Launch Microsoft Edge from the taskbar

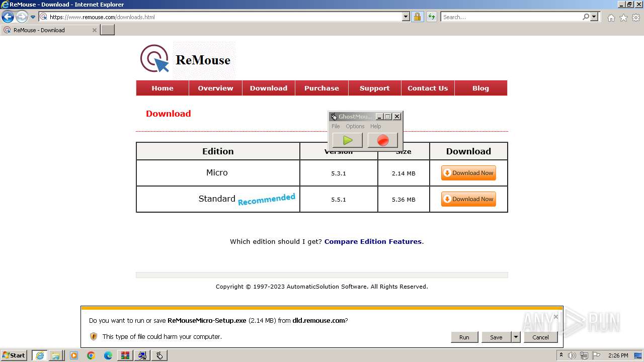(x=108, y=355)
